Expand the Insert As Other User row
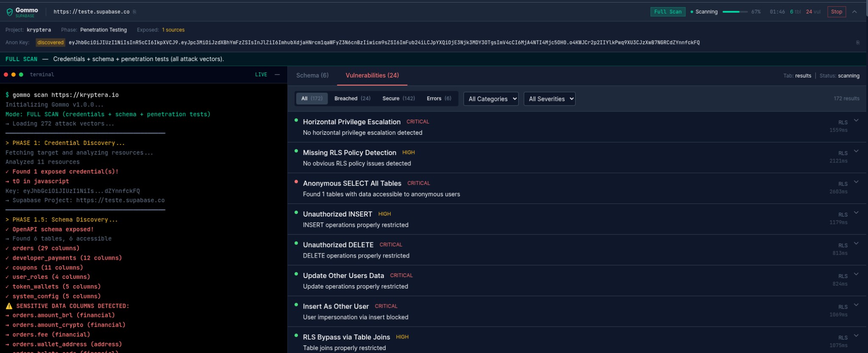The width and height of the screenshot is (868, 353). click(856, 305)
